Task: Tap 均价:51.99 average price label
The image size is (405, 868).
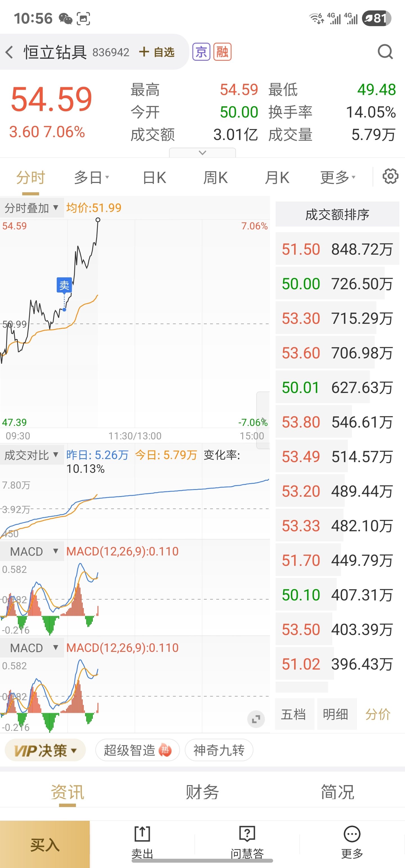Action: (x=94, y=208)
